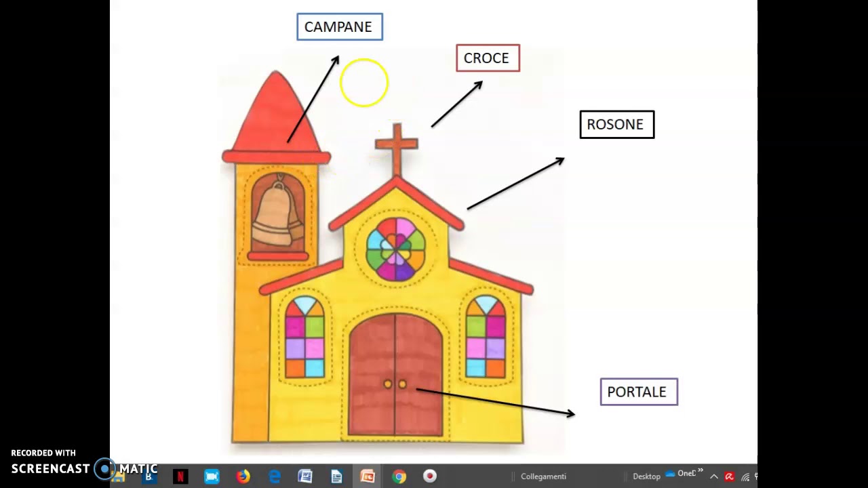Open Microsoft Edge from taskbar
Image resolution: width=868 pixels, height=488 pixels.
(x=275, y=476)
